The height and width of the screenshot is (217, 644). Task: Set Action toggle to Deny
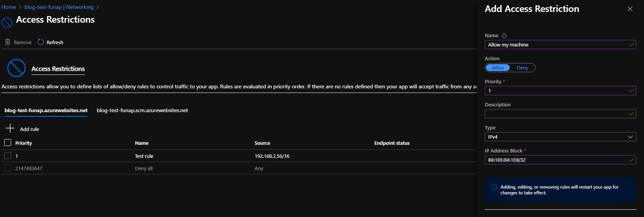[x=522, y=68]
